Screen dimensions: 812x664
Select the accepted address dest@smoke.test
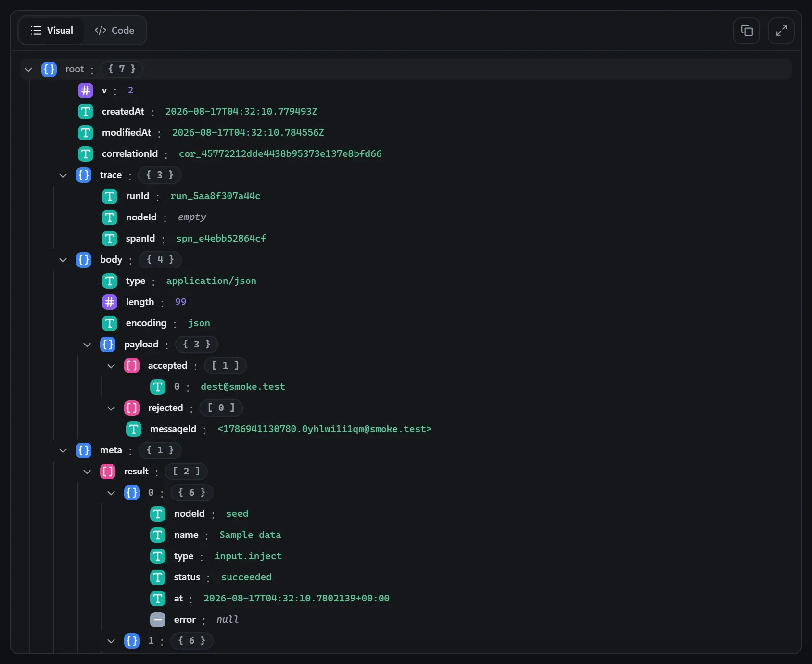coord(243,387)
